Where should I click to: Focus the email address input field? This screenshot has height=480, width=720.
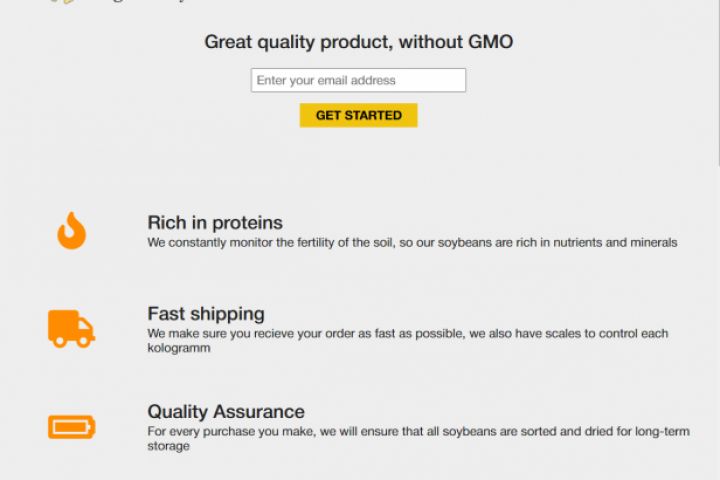(x=358, y=80)
